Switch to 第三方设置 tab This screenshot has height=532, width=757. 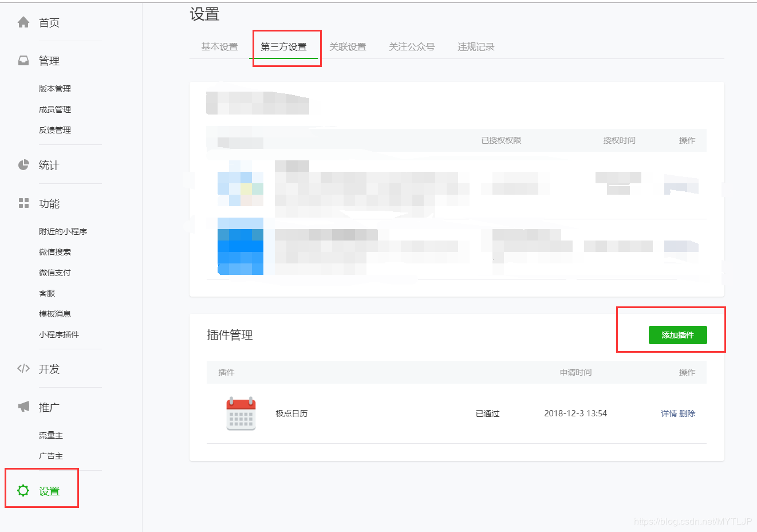[x=283, y=47]
